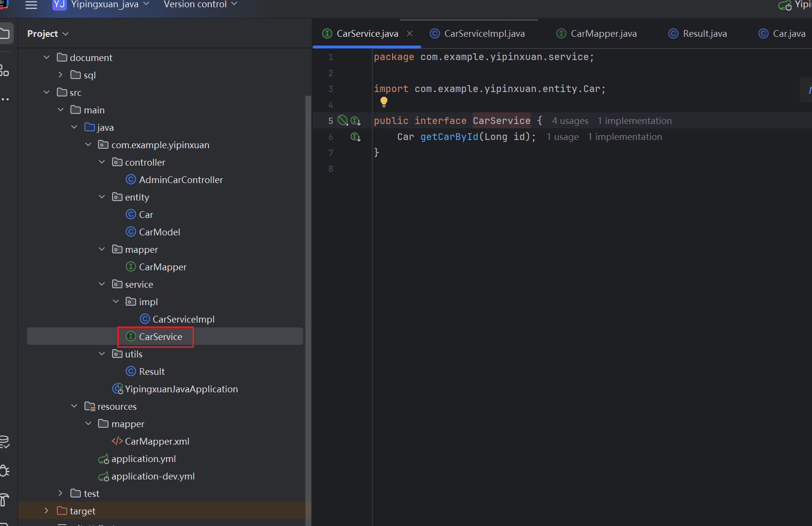Collapse the controller package folder
812x526 pixels.
[102, 162]
